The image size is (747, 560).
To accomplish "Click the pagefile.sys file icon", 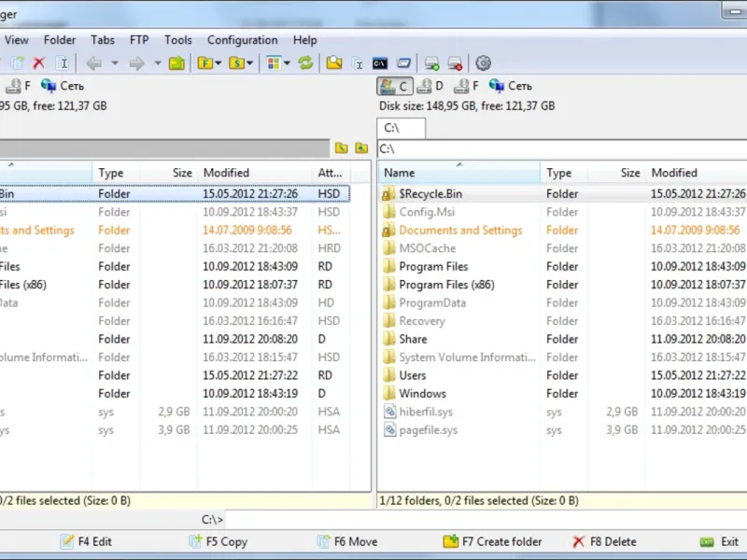I will pos(390,429).
